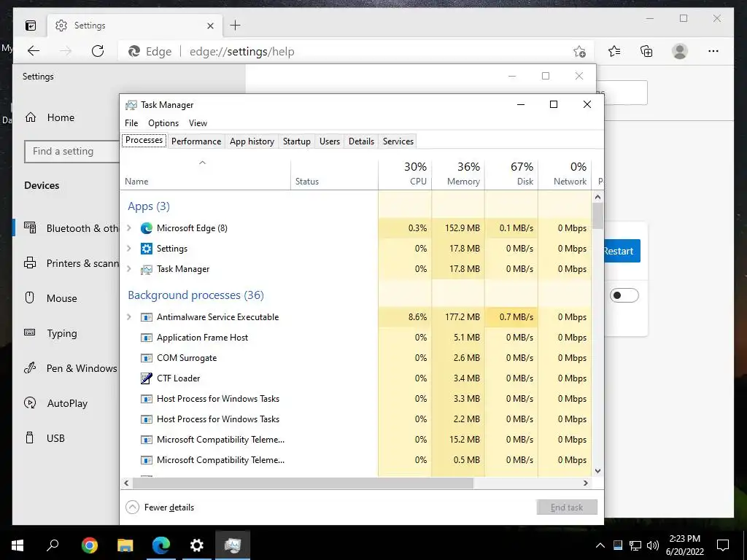The height and width of the screenshot is (560, 747).
Task: Click the Antimalware Service Executable icon
Action: pyautogui.click(x=146, y=317)
